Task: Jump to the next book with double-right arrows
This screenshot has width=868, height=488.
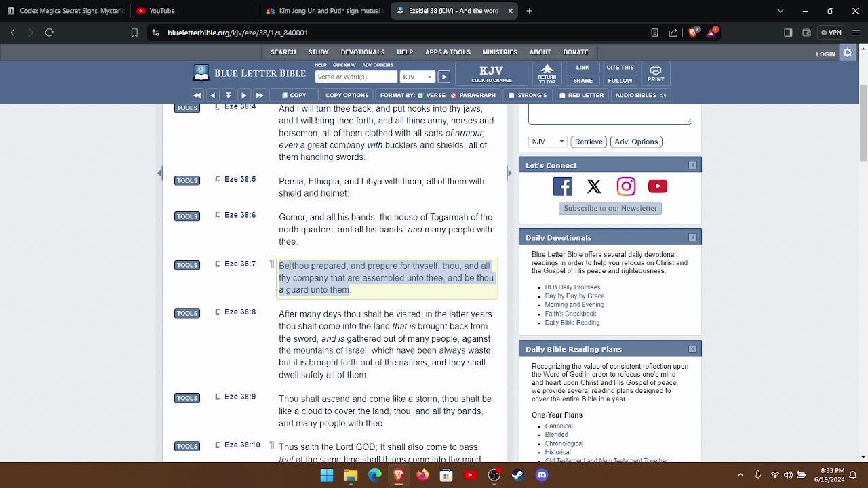Action: tap(259, 96)
